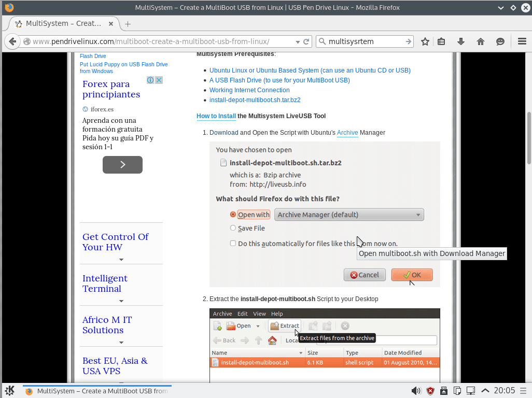Open the URL history dropdown arrow

[298, 41]
